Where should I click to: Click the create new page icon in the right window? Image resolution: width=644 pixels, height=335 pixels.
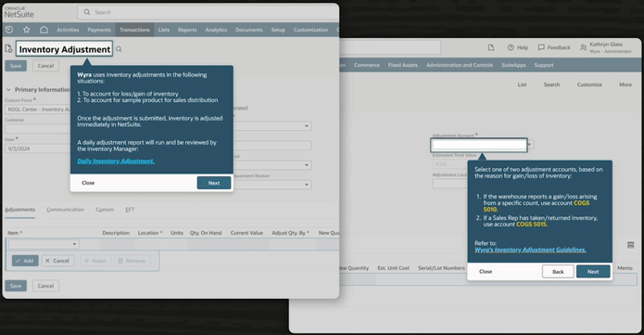(x=491, y=47)
